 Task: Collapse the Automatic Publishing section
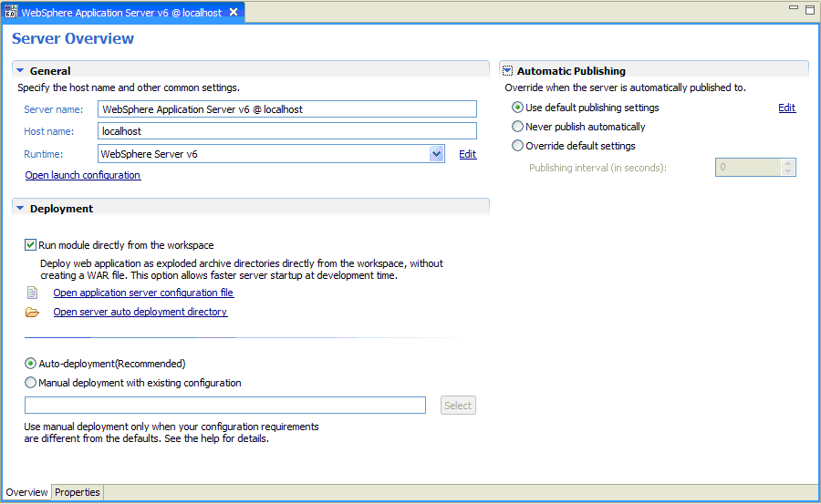tap(507, 71)
